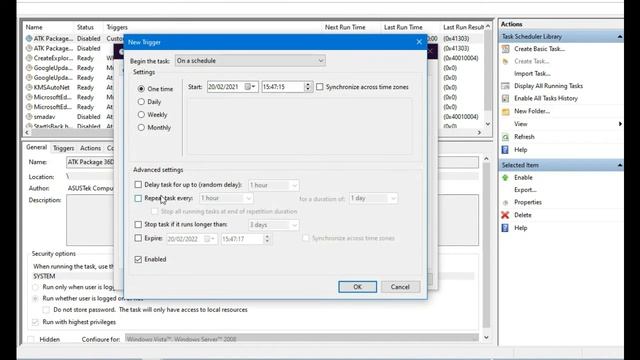Enable Delay task for up to checkbox
Image resolution: width=640 pixels, height=360 pixels.
click(138, 185)
